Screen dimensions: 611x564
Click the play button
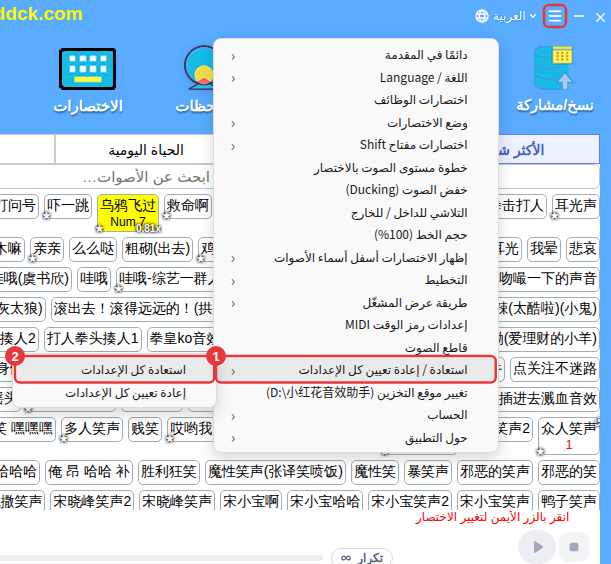pyautogui.click(x=537, y=547)
